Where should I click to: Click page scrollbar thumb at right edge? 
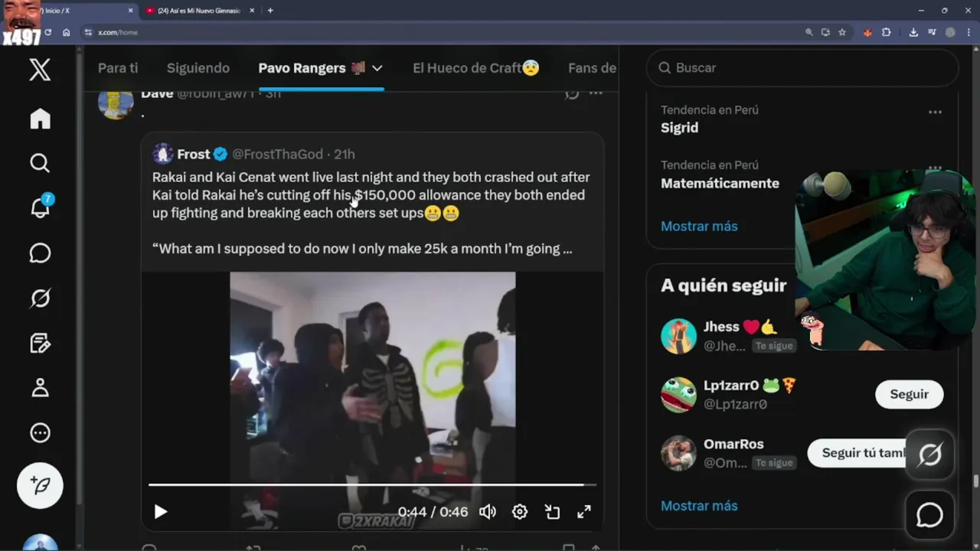[x=975, y=481]
